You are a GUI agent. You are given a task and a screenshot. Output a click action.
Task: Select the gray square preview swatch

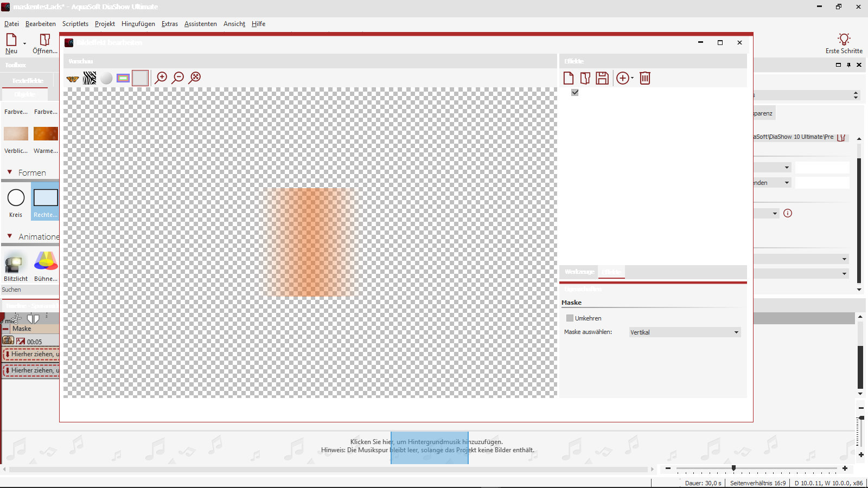pos(140,78)
